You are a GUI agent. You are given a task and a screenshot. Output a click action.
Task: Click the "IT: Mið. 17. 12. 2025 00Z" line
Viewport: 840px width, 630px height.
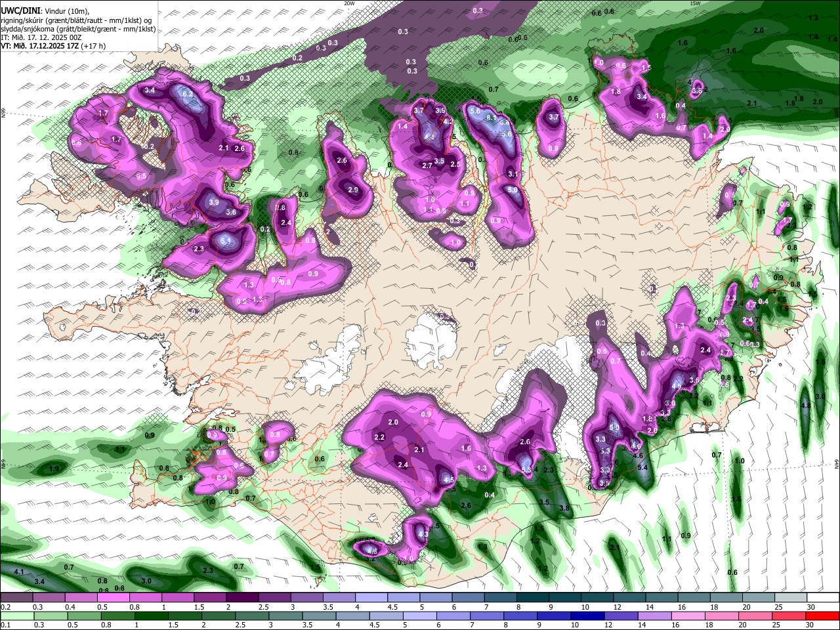pyautogui.click(x=41, y=38)
